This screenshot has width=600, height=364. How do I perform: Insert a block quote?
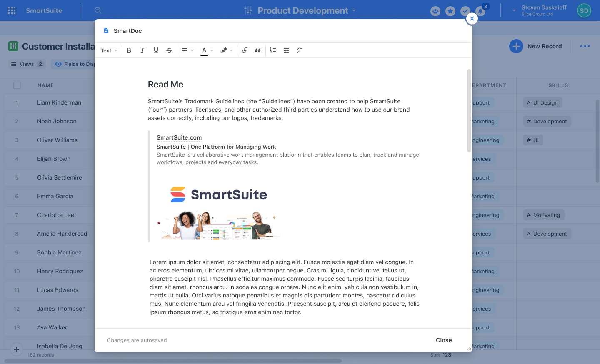coord(258,50)
